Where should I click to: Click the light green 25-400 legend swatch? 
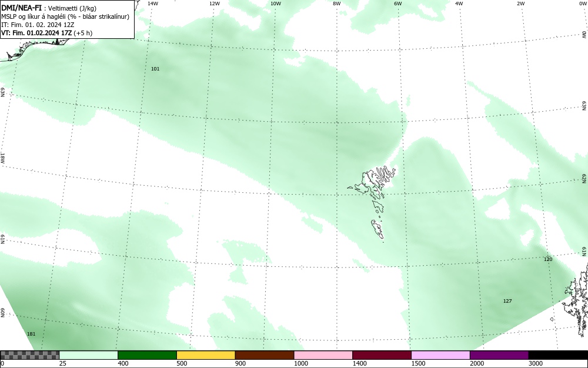point(88,355)
